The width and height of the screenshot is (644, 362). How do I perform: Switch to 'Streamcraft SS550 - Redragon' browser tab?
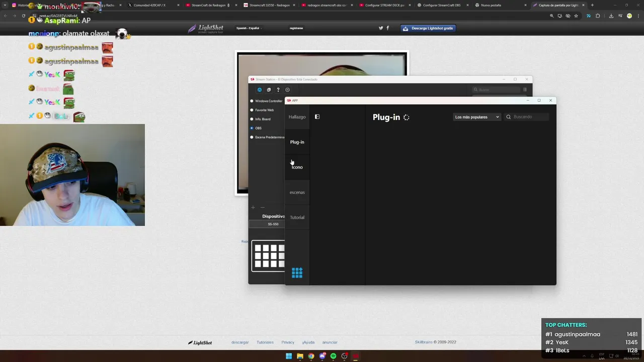coord(269,5)
